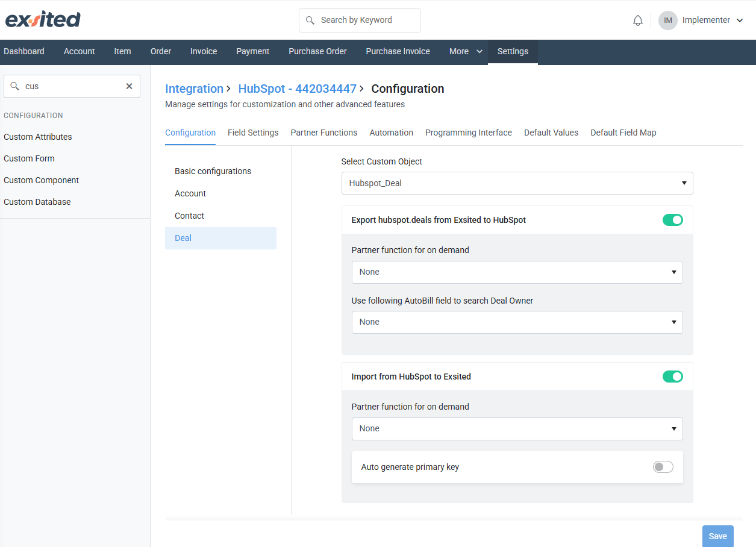Go to HubSpot - 442034447 breadcrumb link
The image size is (756, 547).
point(298,89)
